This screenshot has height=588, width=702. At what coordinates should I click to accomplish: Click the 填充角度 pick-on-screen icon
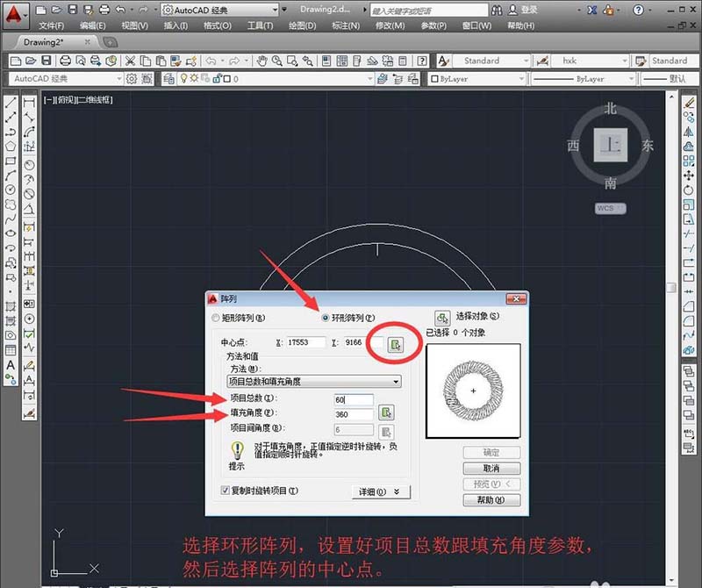[388, 414]
